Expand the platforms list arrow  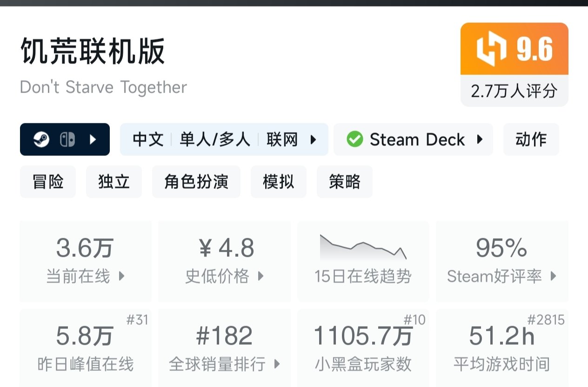click(x=93, y=140)
